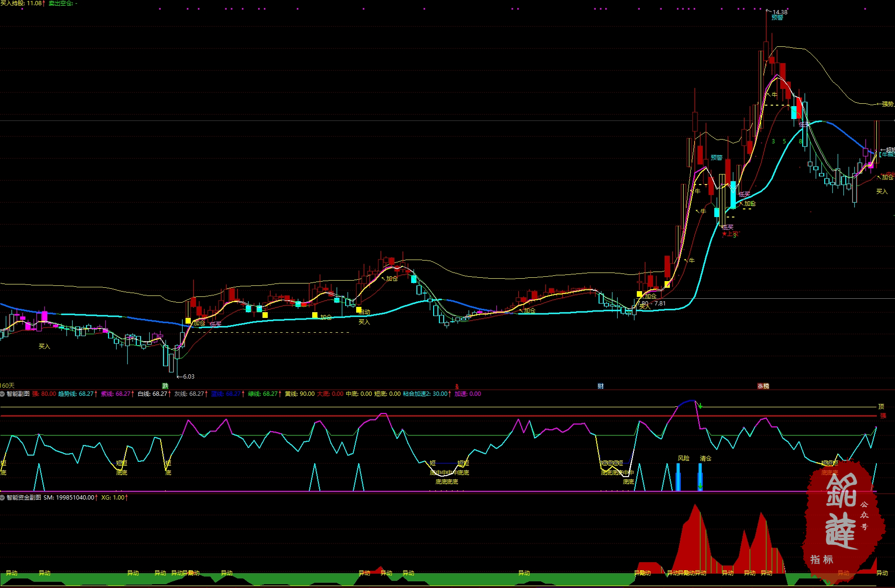Toggle the 绿线 68.27 legend entry

[x=263, y=394]
